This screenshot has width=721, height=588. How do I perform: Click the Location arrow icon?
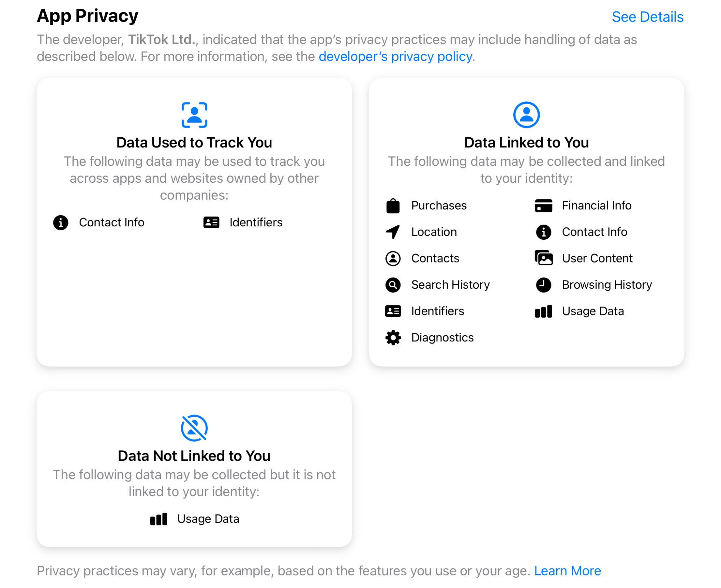[393, 232]
